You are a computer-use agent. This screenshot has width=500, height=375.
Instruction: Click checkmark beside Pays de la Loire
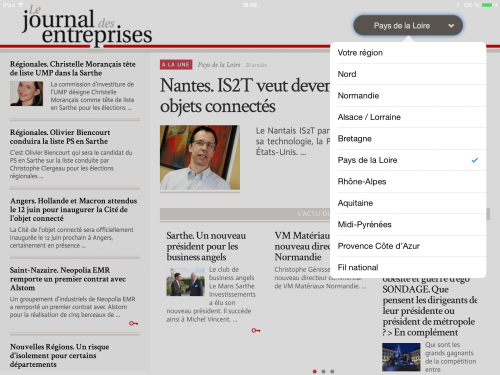(x=475, y=160)
